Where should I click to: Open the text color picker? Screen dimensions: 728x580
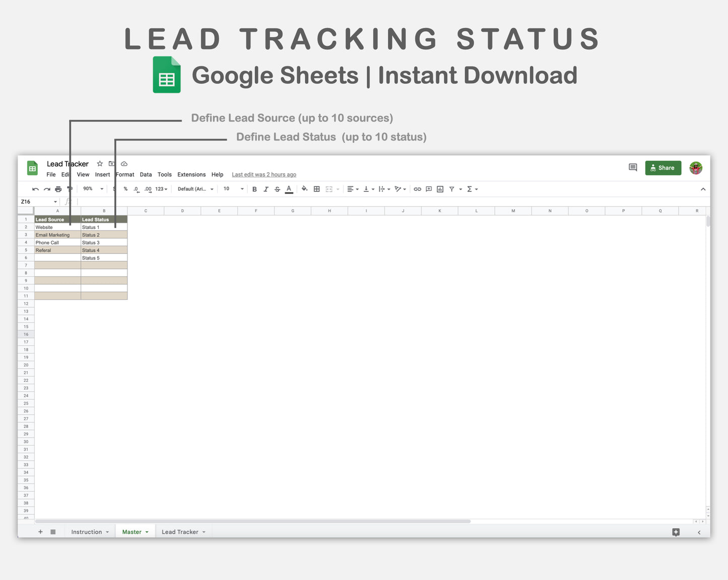289,189
